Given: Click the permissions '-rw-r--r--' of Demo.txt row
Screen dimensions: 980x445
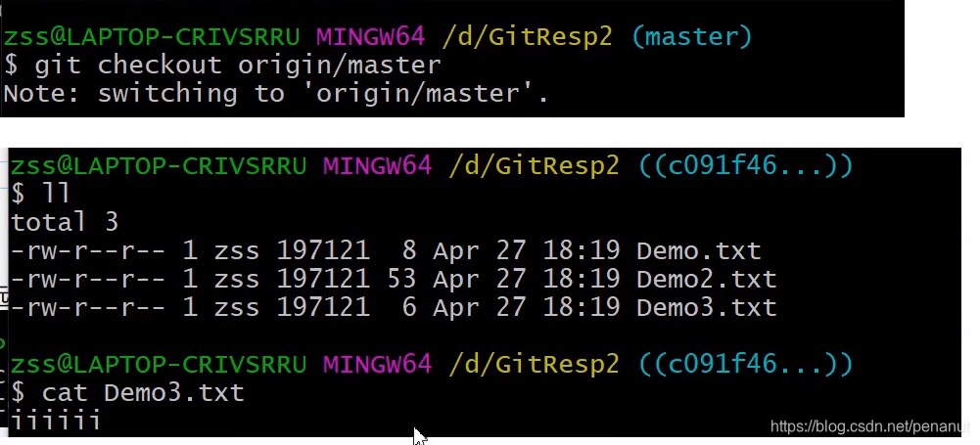Looking at the screenshot, I should point(88,251).
